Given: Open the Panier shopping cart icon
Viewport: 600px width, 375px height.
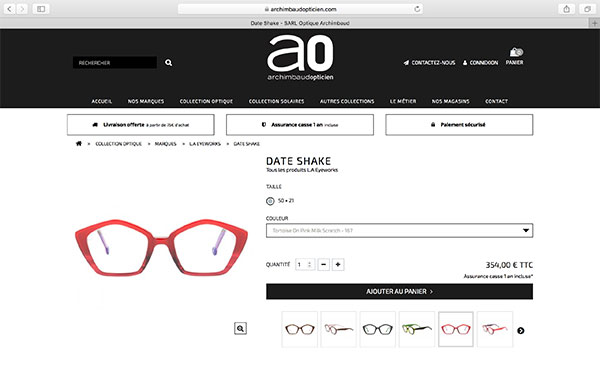Looking at the screenshot, I should point(516,52).
